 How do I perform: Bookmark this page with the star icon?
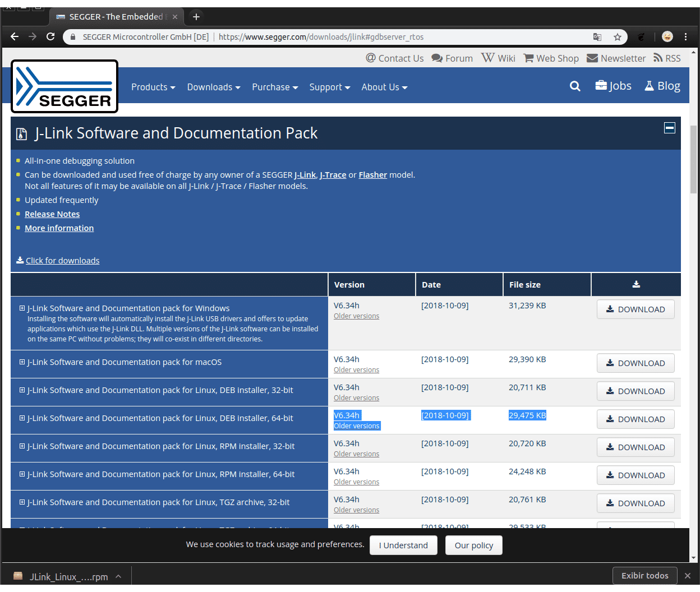point(618,37)
